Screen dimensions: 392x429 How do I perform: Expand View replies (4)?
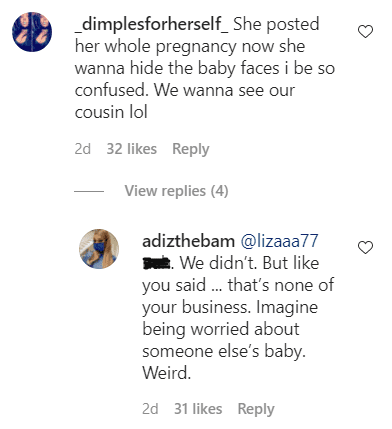[176, 191]
